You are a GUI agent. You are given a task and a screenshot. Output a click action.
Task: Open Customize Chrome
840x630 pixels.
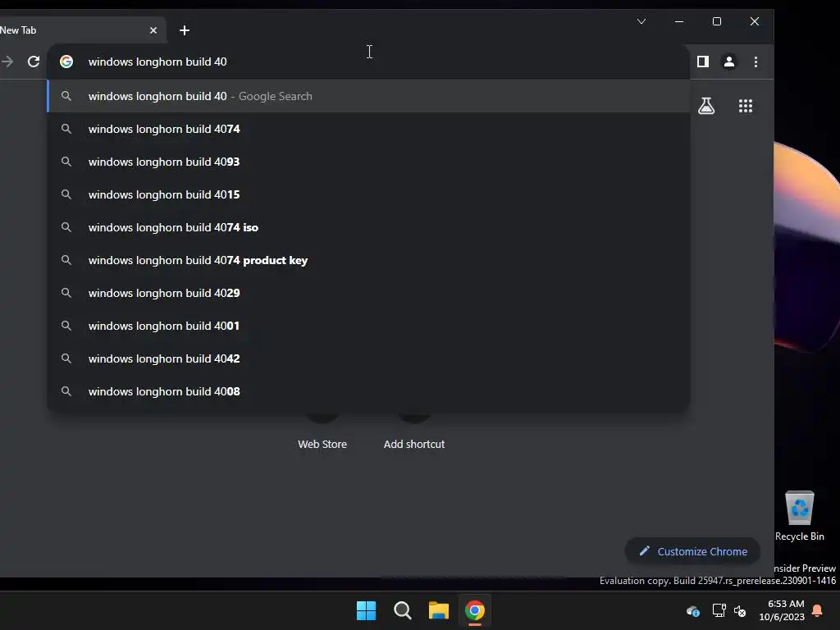(x=692, y=551)
